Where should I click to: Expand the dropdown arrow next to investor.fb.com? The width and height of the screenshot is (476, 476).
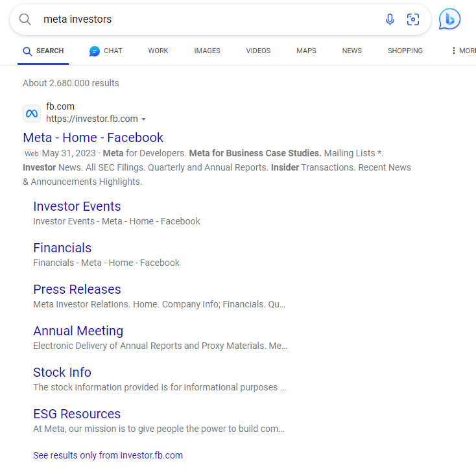[x=144, y=119]
